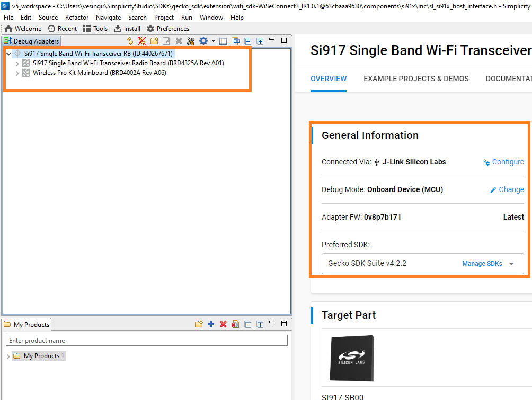Image resolution: width=532 pixels, height=400 pixels.
Task: Click the Configure link for J-Link connection
Action: click(x=503, y=162)
